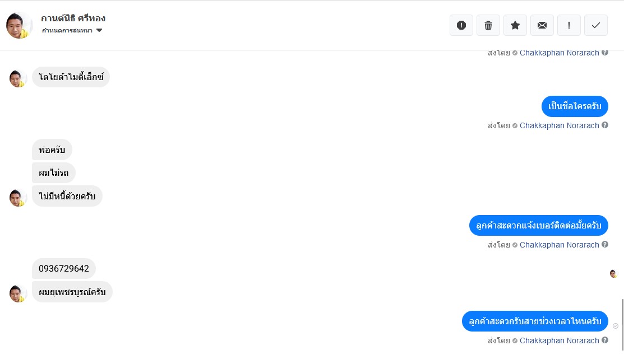Open the customer's large profile picture in header
The height and width of the screenshot is (364, 624).
click(19, 25)
